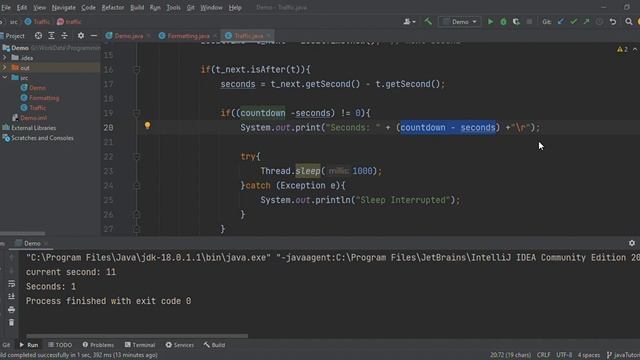Hide the Project tool window
This screenshot has width=640, height=360.
click(94, 36)
